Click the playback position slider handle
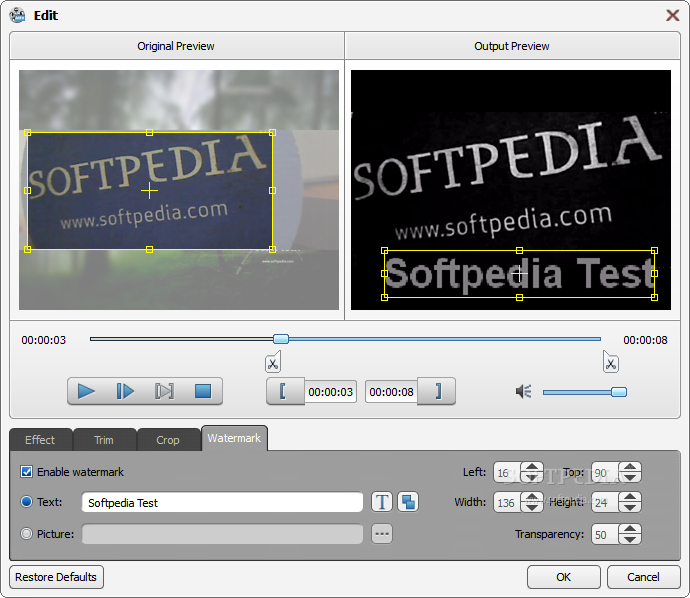 coord(281,339)
